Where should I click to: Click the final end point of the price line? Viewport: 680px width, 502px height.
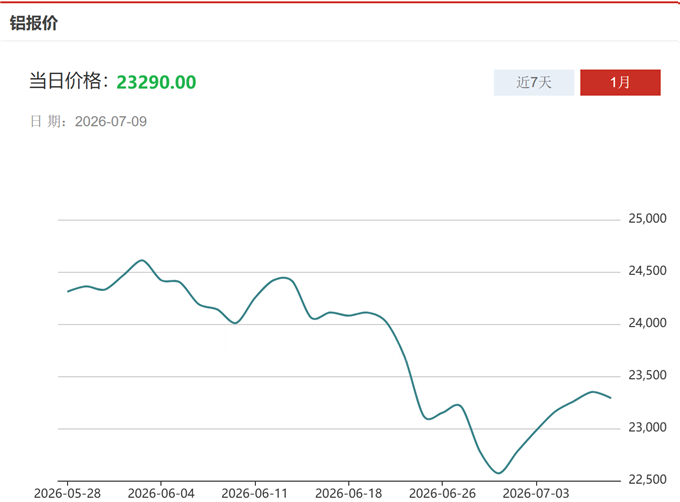(x=611, y=398)
